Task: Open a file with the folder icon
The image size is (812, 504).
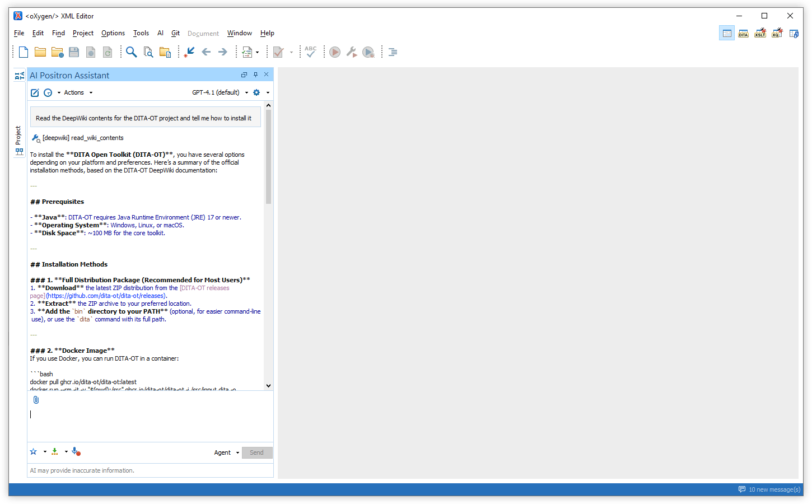Action: tap(40, 52)
